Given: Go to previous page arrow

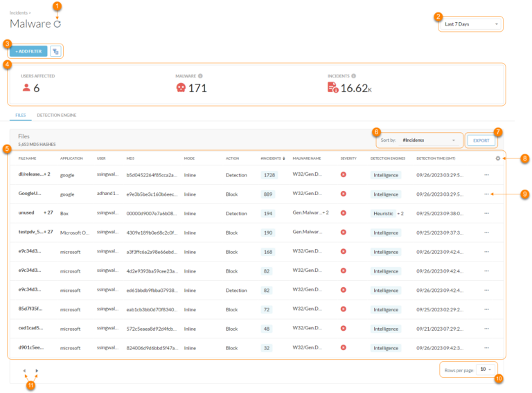Looking at the screenshot, I should point(24,371).
